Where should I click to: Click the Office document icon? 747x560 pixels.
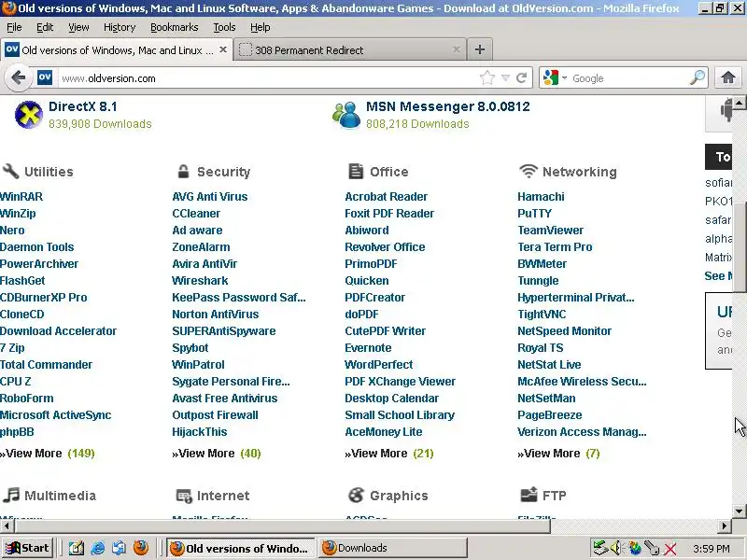356,171
